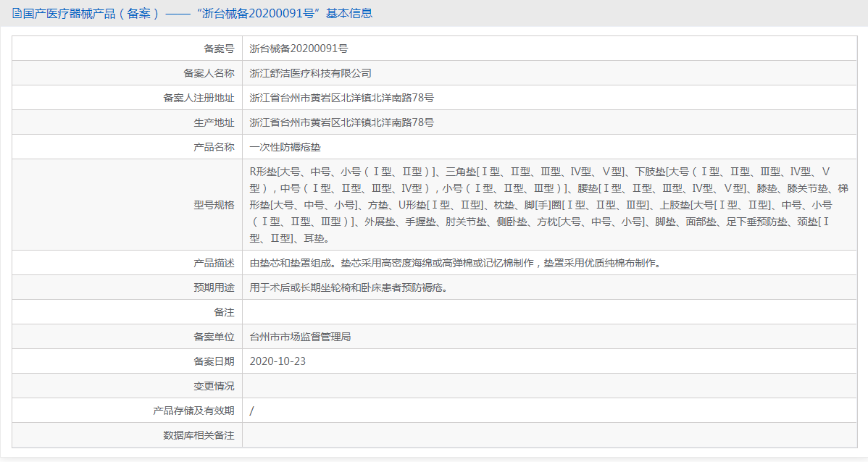Click the 型号规格 row label
Image resolution: width=868 pixels, height=462 pixels.
click(214, 205)
